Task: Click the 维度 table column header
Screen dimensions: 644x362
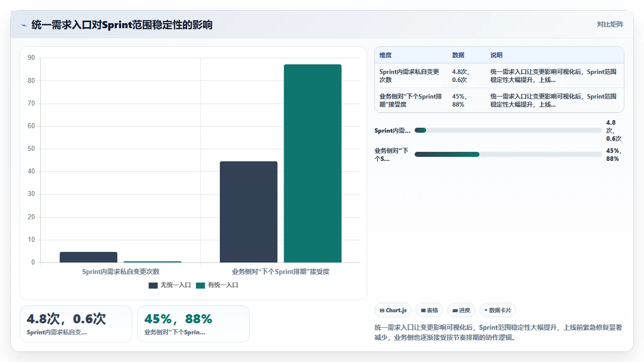Action: click(x=386, y=55)
